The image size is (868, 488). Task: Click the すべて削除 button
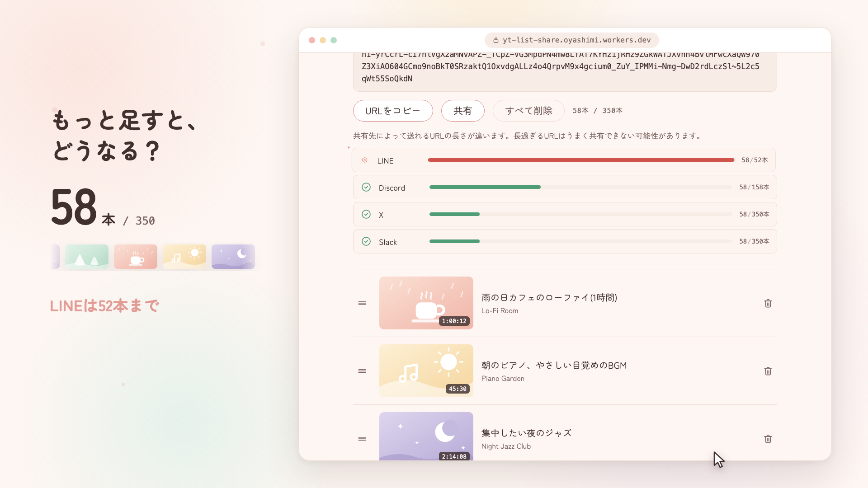(528, 111)
